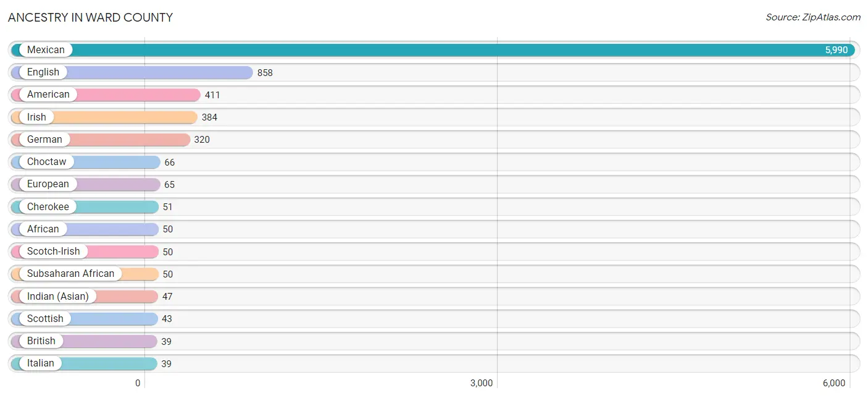868x398 pixels.
Task: Click the 858 value beside English bar
Action: tap(265, 73)
